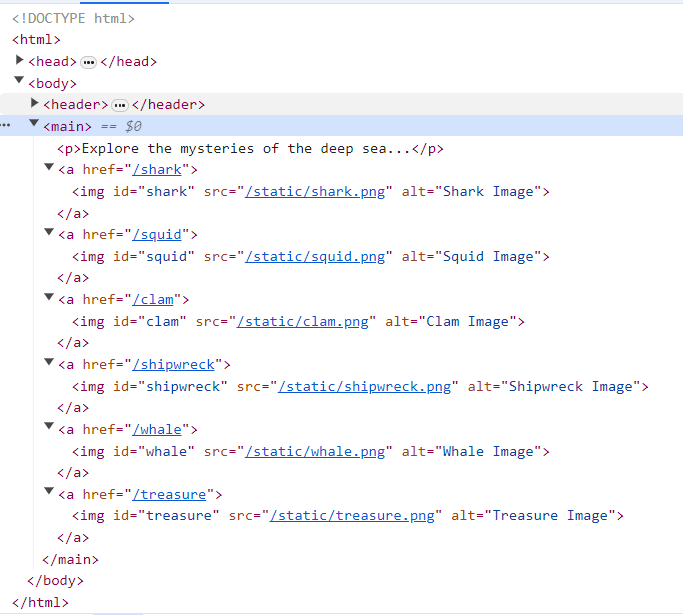Collapse the /squid anchor node
683x615 pixels.
[49, 232]
